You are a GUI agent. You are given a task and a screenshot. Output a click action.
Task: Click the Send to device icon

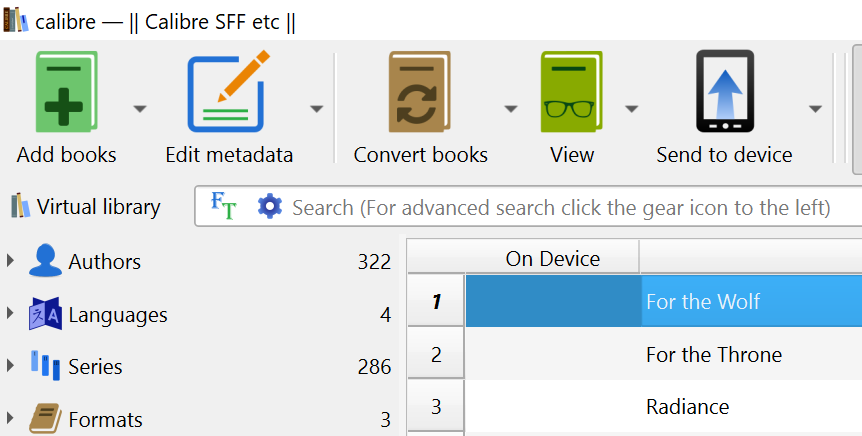pos(725,92)
